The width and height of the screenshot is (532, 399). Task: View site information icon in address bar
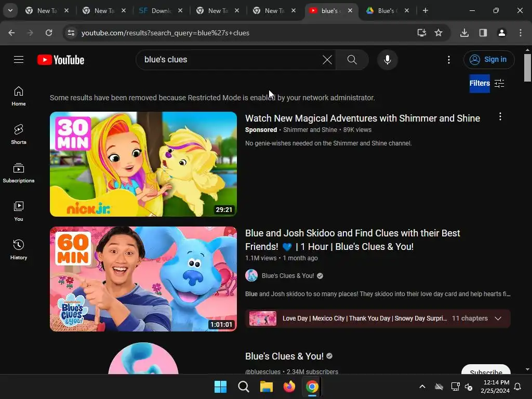71,33
